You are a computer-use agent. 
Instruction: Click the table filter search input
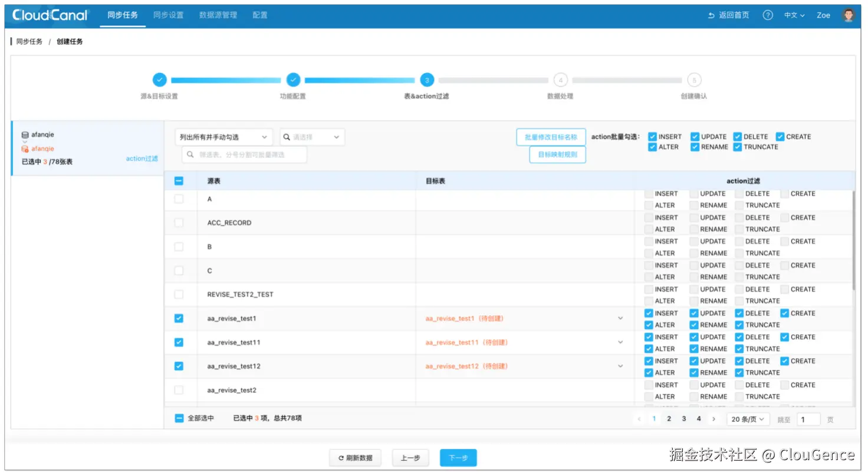tap(244, 154)
